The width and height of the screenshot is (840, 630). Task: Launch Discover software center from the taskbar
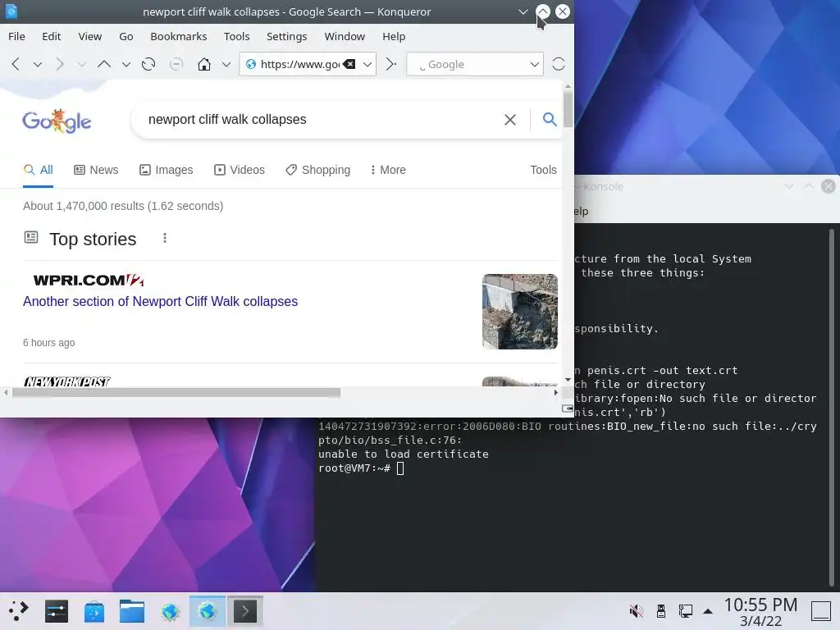(x=94, y=611)
